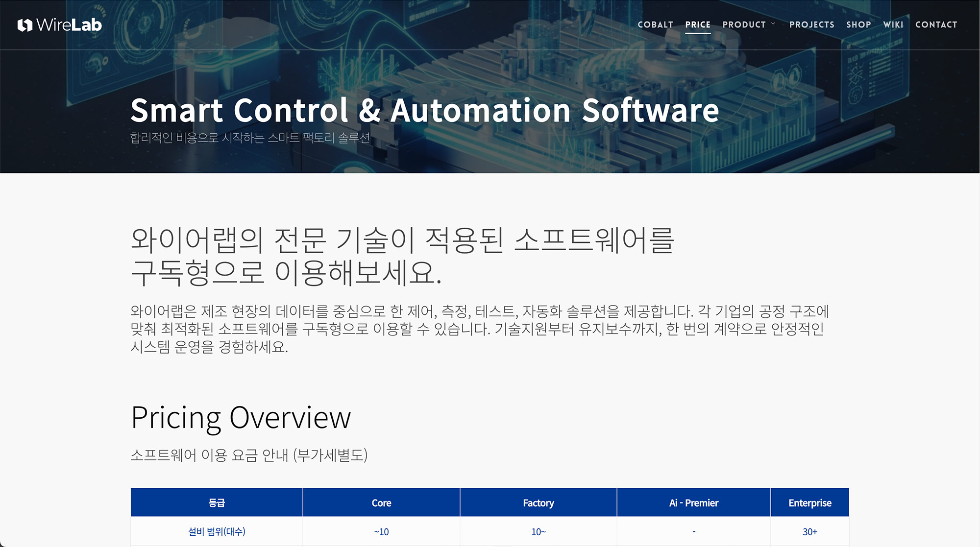Click the Smart Control & Automation Software banner title
Image resolution: width=980 pixels, height=547 pixels.
coord(424,110)
